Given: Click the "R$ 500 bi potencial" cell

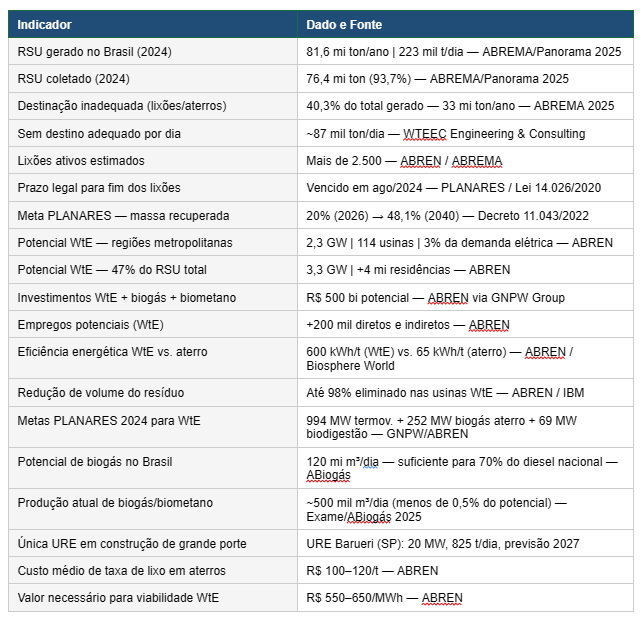Looking at the screenshot, I should 435,297.
